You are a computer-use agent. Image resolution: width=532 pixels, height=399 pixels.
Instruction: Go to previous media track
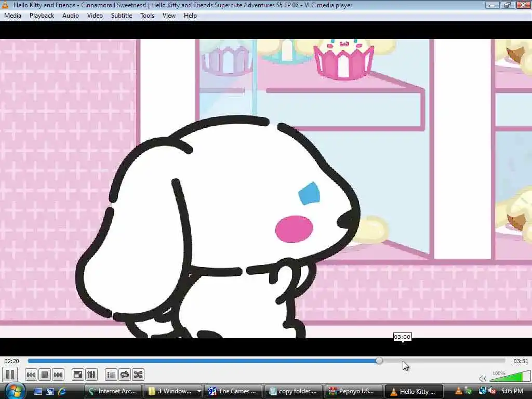(31, 375)
